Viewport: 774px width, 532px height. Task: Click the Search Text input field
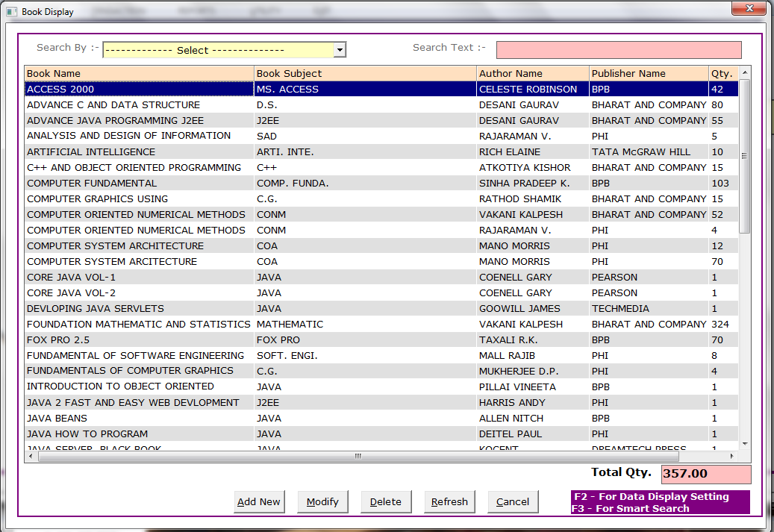click(x=618, y=50)
